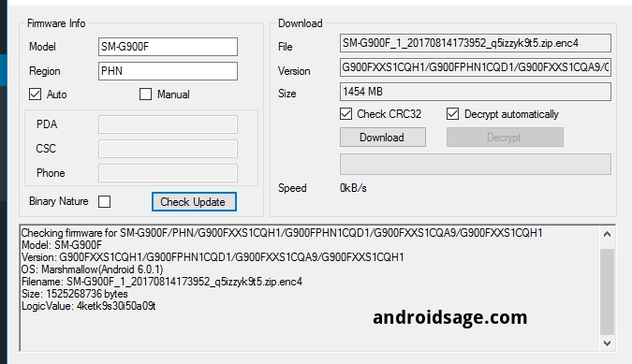Click the File field with the enc4 filename

coord(476,43)
